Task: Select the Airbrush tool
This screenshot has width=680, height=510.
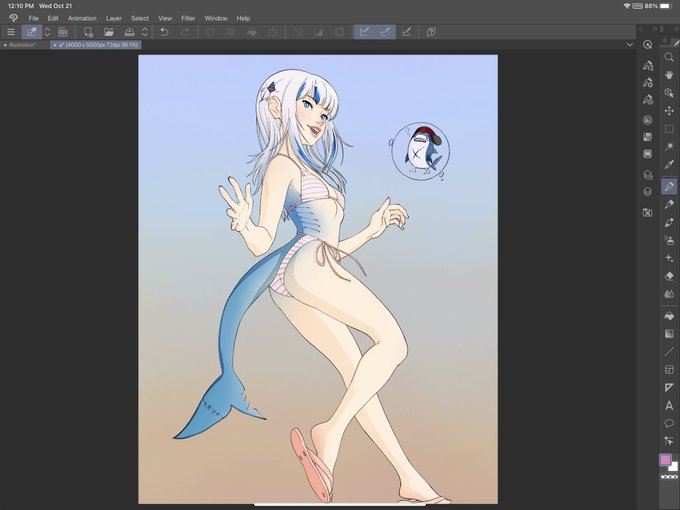Action: click(669, 240)
